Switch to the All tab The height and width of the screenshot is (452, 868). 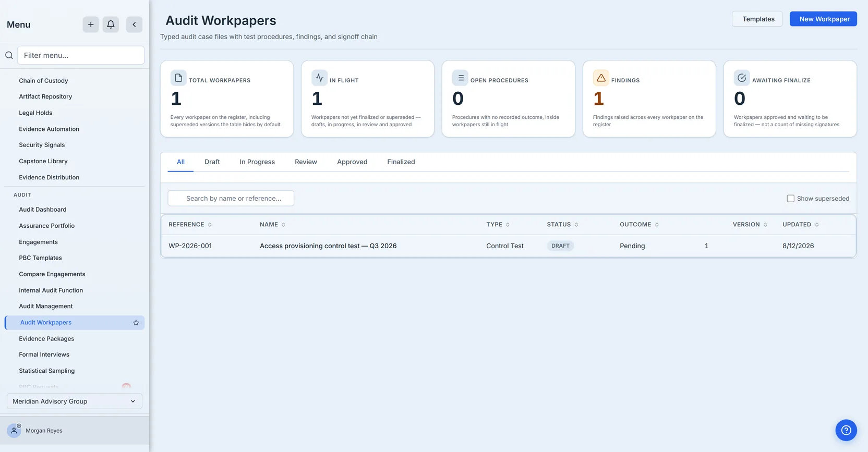tap(180, 162)
